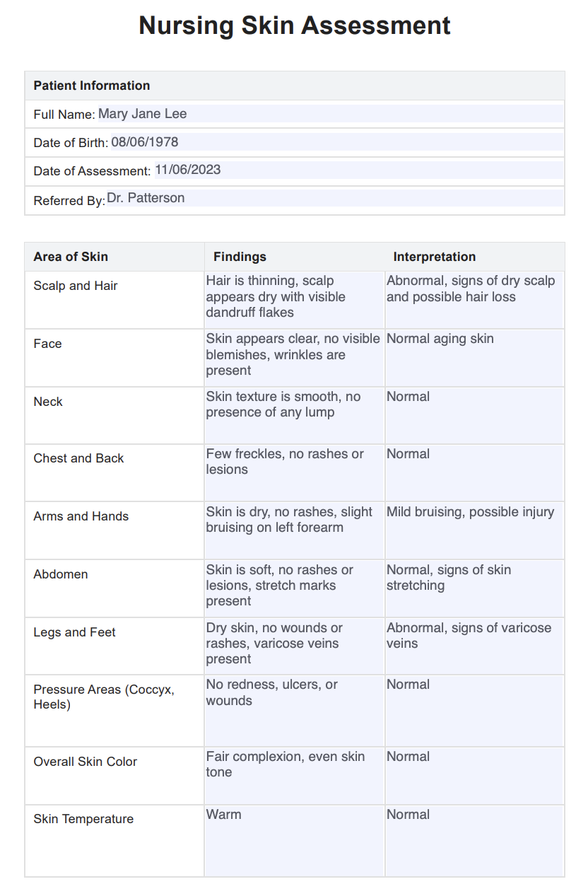Screen dimensions: 588x884
Task: Select Skin Temperature findings field
Action: point(294,841)
